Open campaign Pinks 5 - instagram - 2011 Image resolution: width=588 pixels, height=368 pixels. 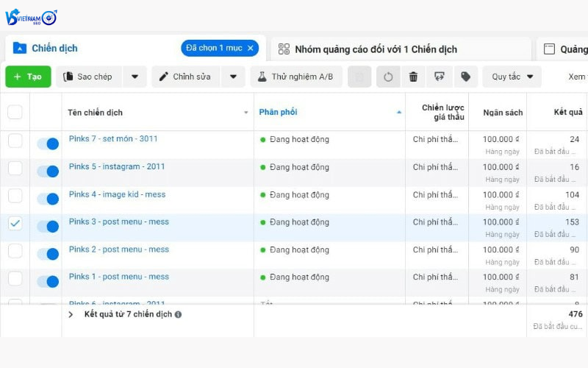[117, 167]
